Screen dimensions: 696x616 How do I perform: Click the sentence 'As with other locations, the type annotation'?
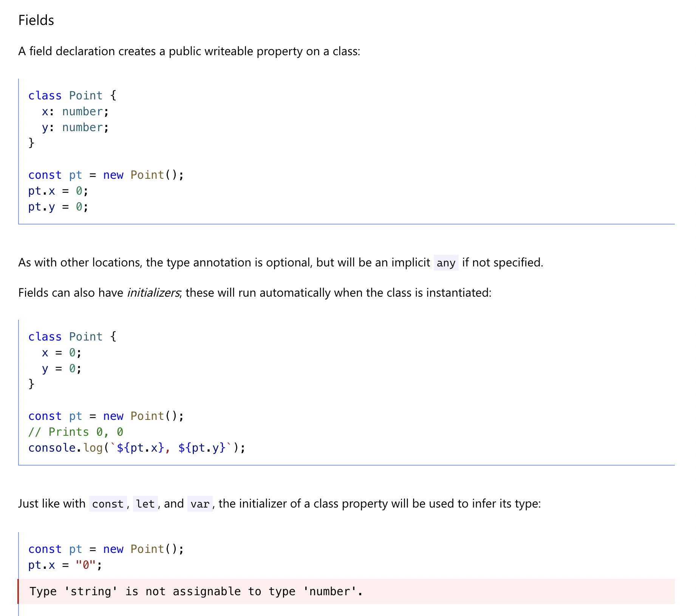point(281,263)
